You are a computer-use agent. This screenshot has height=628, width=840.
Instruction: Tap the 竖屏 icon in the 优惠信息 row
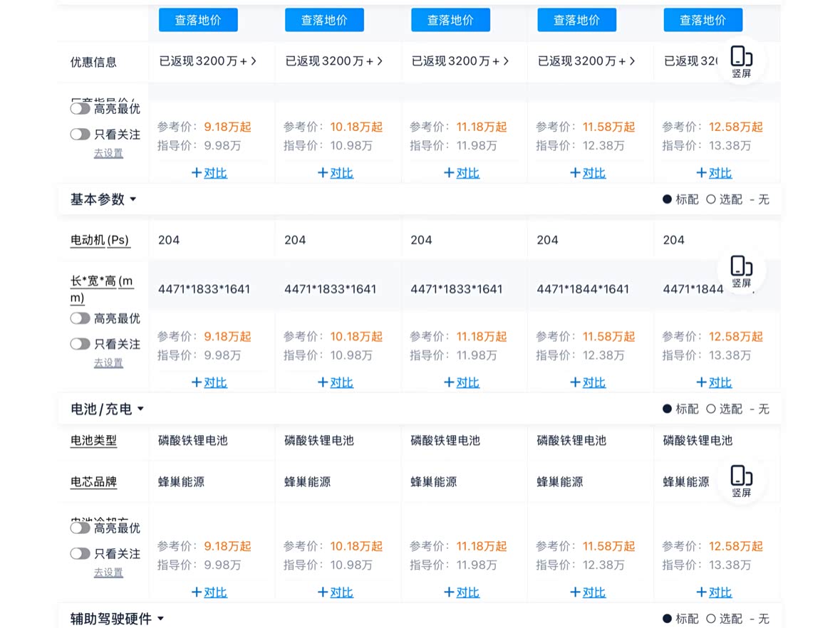pyautogui.click(x=741, y=61)
